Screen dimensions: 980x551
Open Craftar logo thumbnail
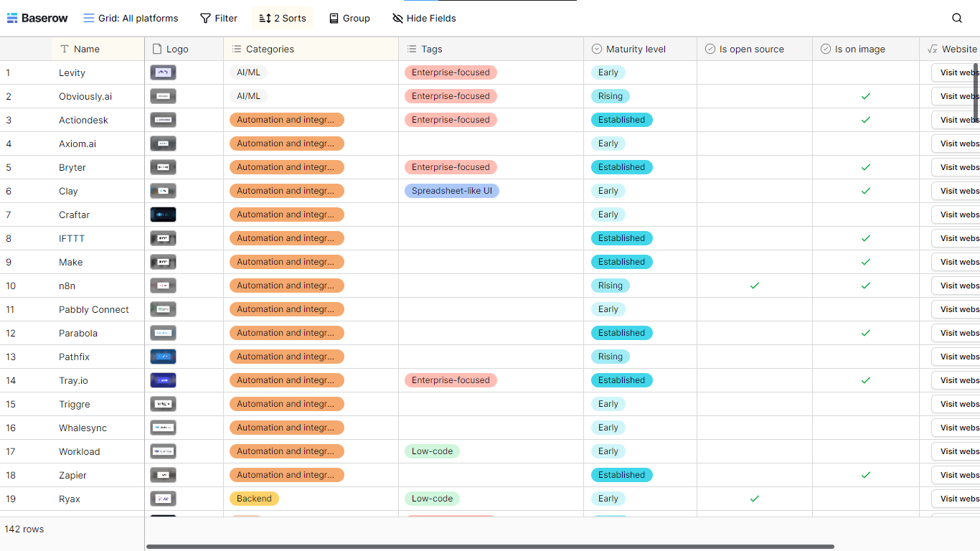click(x=163, y=215)
